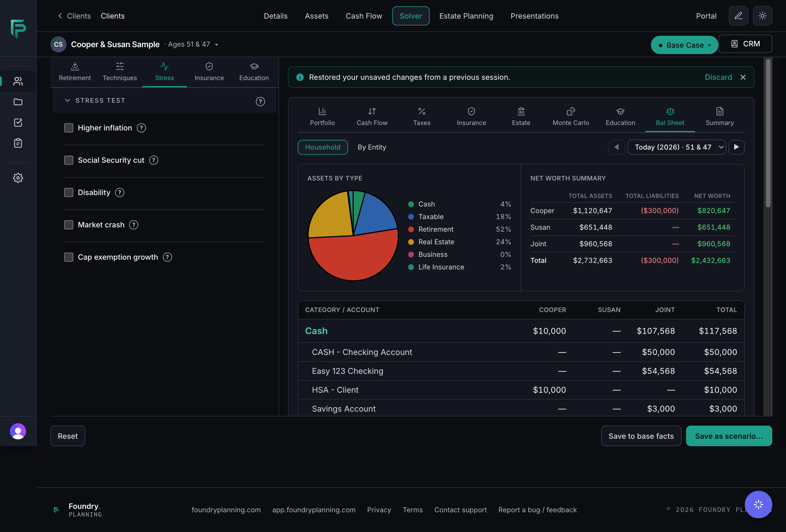Image resolution: width=786 pixels, height=532 pixels.
Task: Show help for Higher inflation
Action: coord(141,128)
